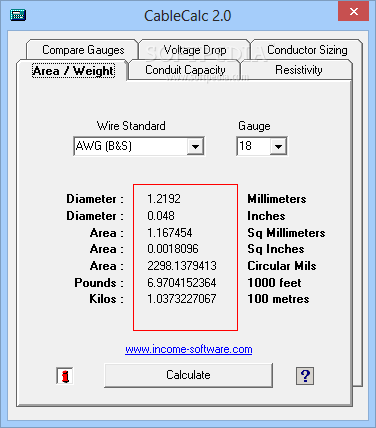The image size is (376, 428).
Task: Click the Wire Standard label
Action: pyautogui.click(x=131, y=126)
